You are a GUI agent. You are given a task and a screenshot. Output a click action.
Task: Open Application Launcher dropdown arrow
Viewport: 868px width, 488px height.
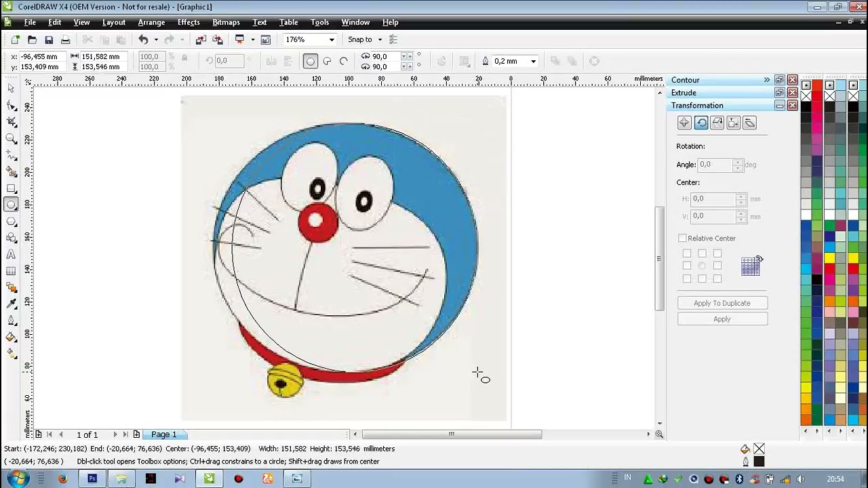[x=252, y=40]
